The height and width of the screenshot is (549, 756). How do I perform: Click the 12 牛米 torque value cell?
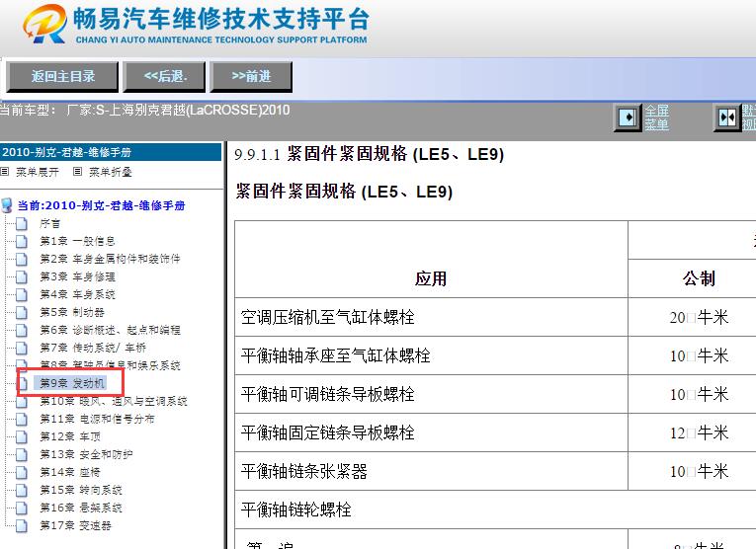[699, 432]
